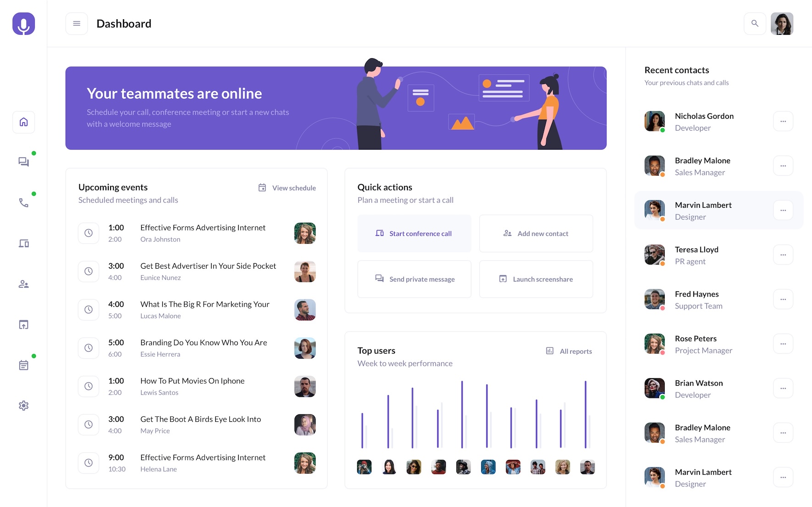Click the Share/upload sidebar icon
The height and width of the screenshot is (507, 812).
tap(23, 325)
